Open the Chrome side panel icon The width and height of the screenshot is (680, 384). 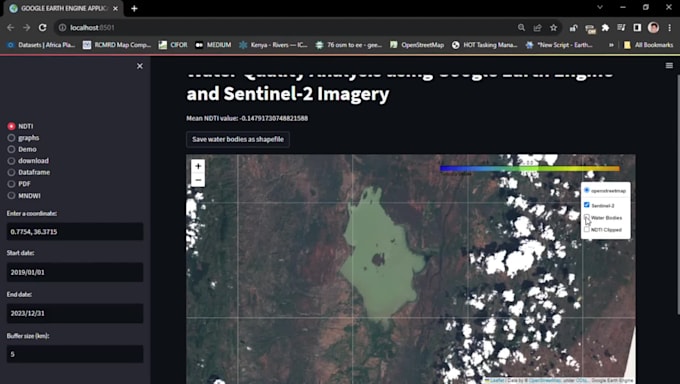pyautogui.click(x=637, y=28)
